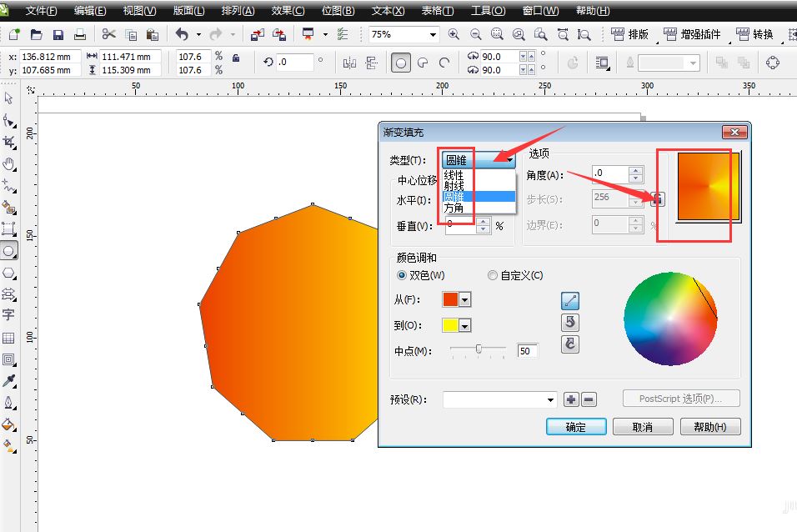Click the PostScript 选项 button
Screen dimensions: 797x532
[x=680, y=398]
